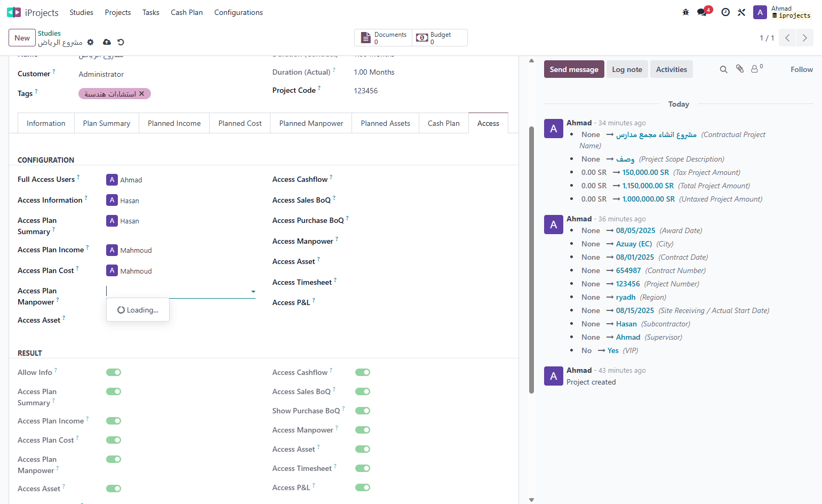
Task: Open the Budget smart button
Action: point(440,38)
